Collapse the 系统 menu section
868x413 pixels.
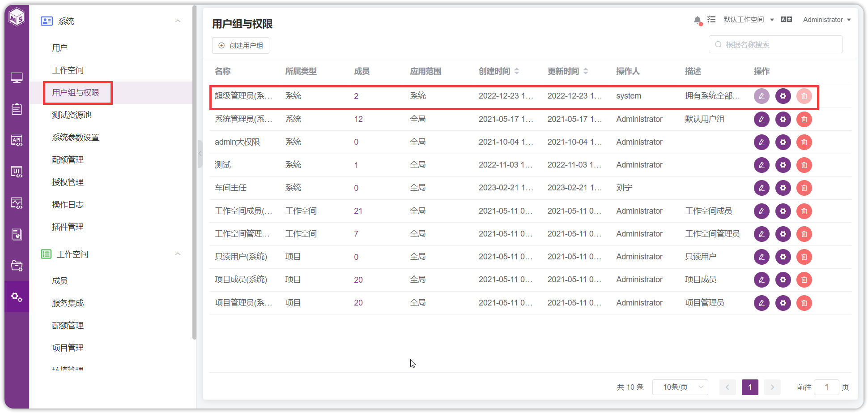point(178,21)
